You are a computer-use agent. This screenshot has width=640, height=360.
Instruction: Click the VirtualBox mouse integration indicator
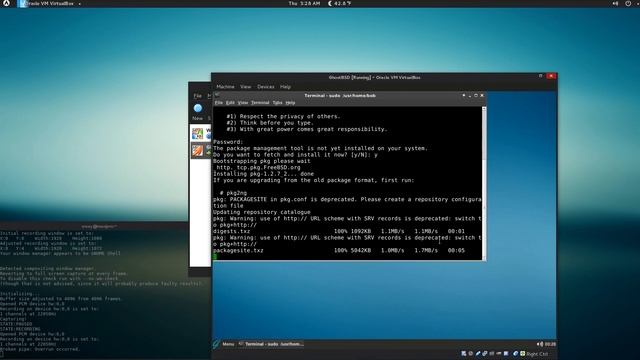[515, 353]
